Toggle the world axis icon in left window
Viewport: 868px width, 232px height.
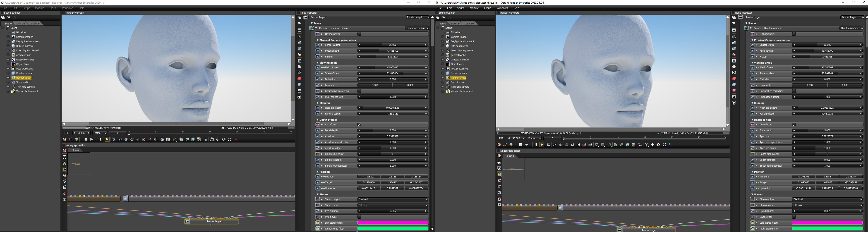click(235, 139)
